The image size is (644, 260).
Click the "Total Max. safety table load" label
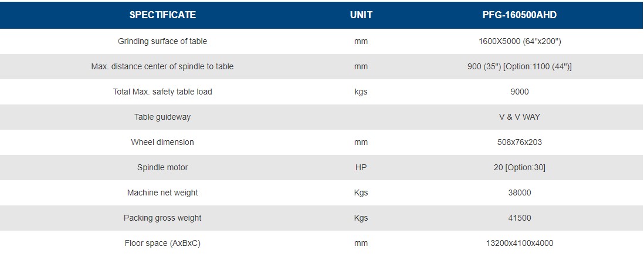tap(162, 92)
